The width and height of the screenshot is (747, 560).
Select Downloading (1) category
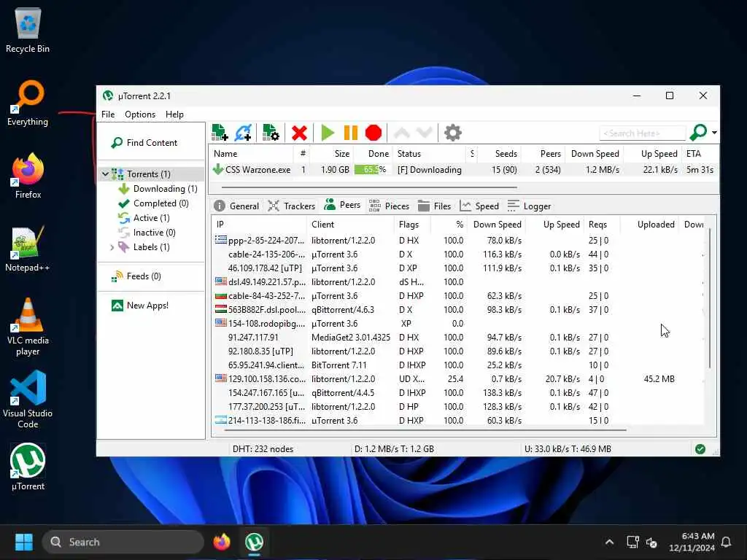(x=158, y=189)
